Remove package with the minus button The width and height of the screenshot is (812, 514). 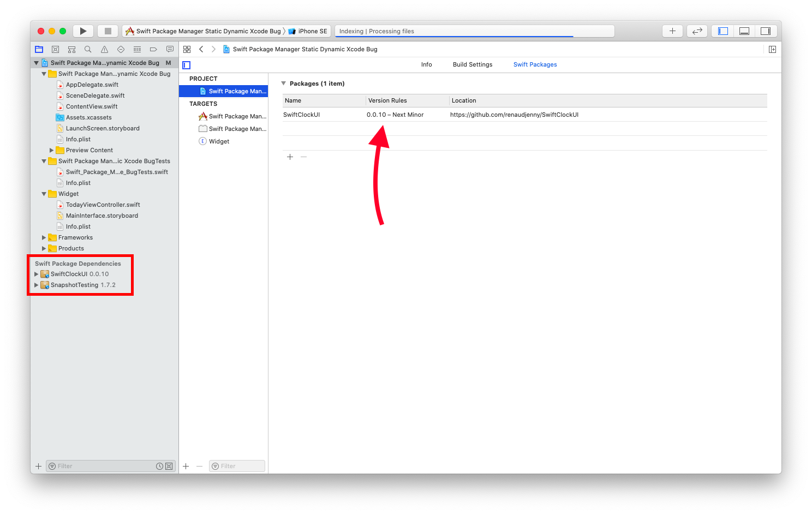point(304,157)
